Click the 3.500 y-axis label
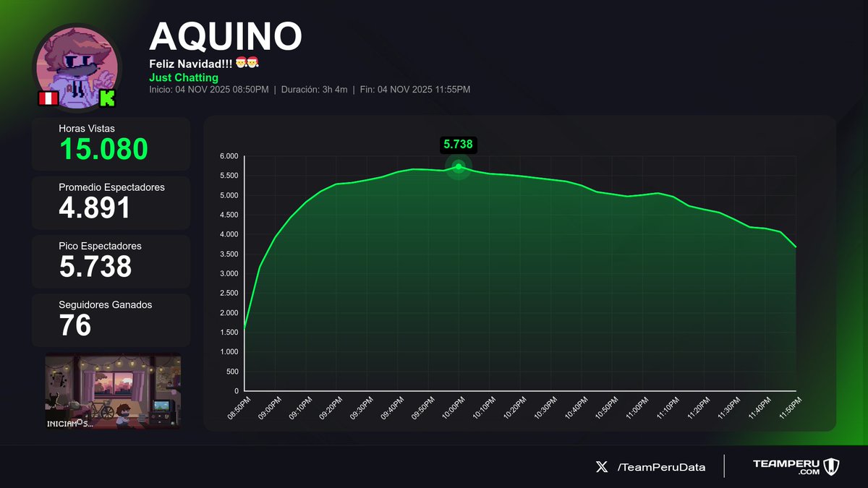868x488 pixels. 229,254
